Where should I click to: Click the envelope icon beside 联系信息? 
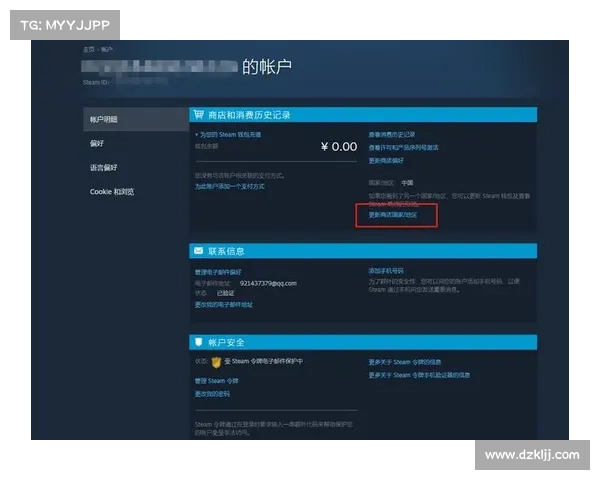click(x=198, y=251)
